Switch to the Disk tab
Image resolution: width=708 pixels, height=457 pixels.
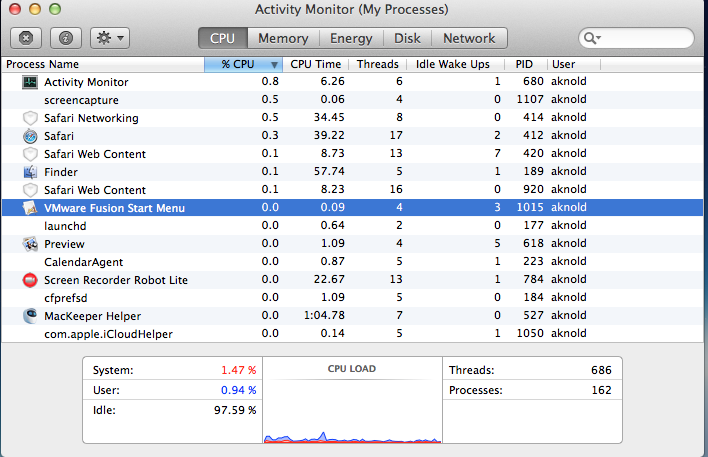[x=407, y=38]
